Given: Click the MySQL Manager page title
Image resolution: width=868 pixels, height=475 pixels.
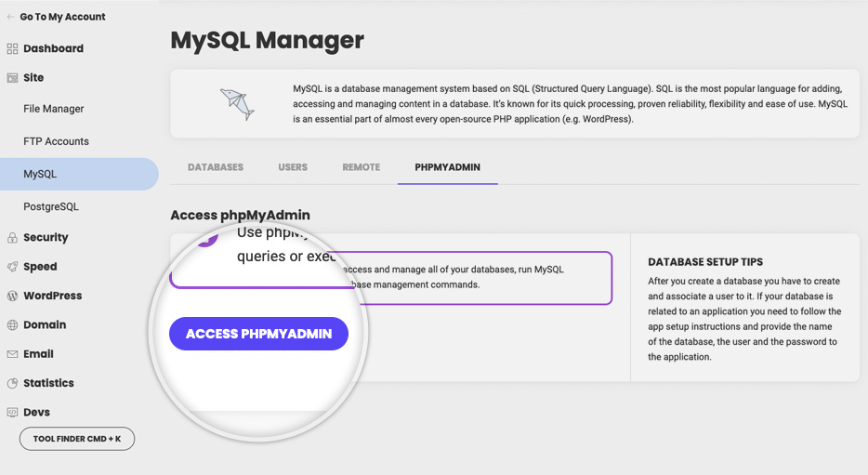Looking at the screenshot, I should 268,40.
